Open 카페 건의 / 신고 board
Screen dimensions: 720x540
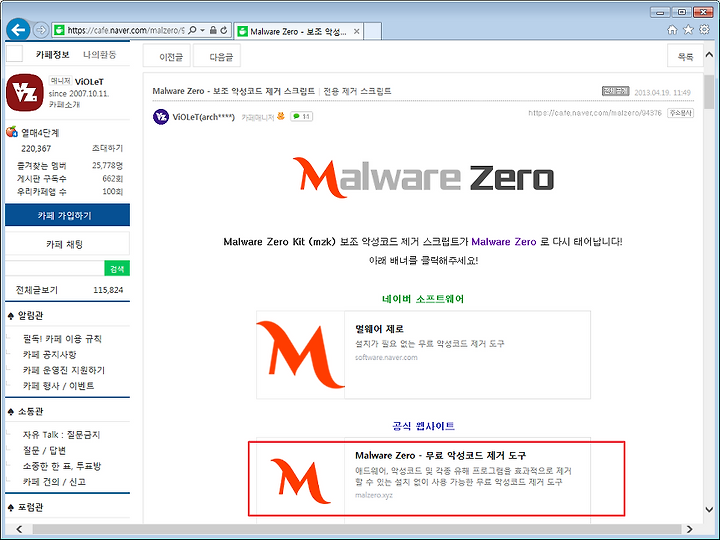coord(54,482)
